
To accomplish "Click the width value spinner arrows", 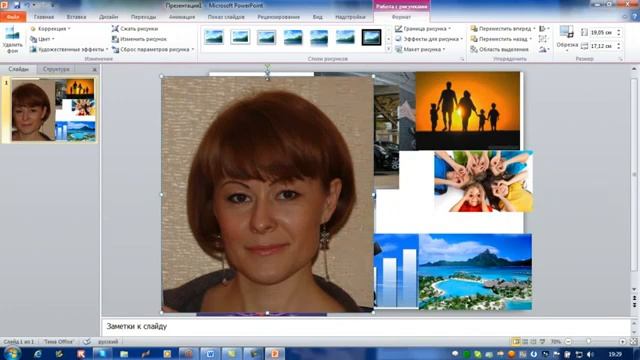I will click(x=618, y=46).
